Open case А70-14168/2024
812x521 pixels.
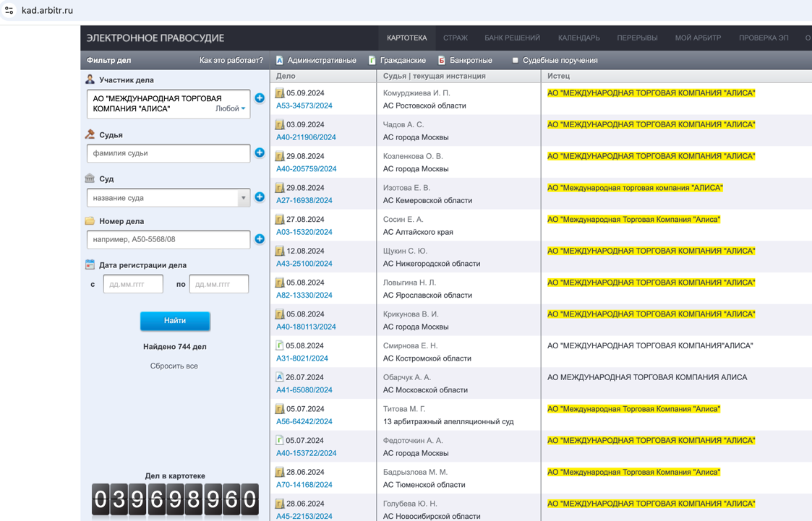click(x=304, y=484)
